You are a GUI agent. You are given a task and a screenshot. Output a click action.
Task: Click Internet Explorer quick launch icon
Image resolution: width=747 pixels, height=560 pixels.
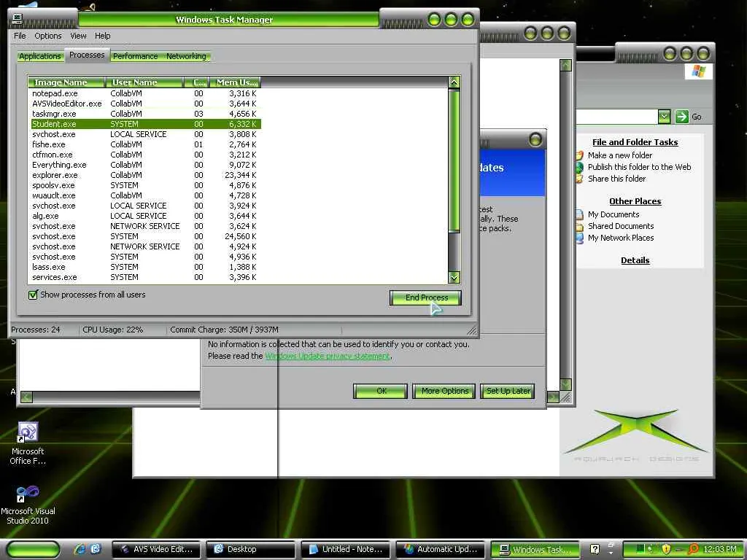80,549
